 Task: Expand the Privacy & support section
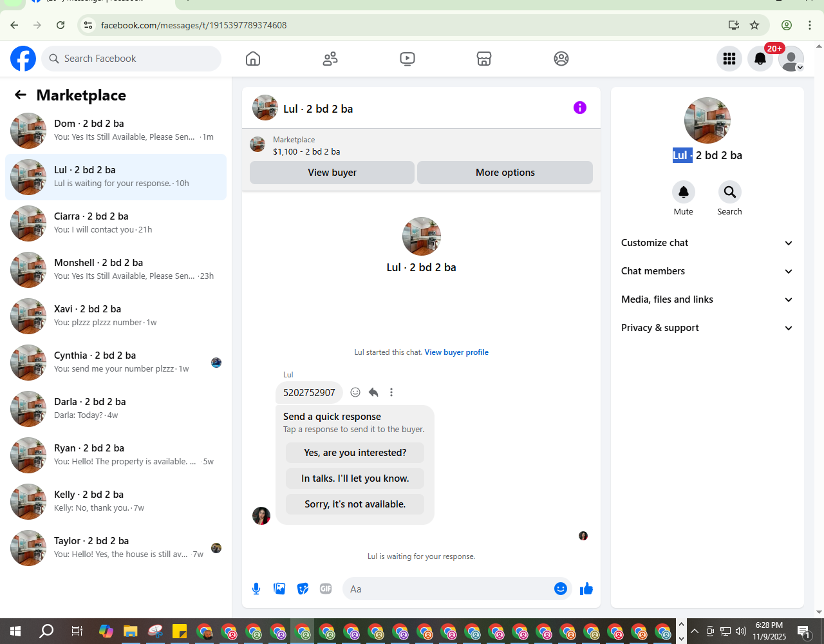[x=707, y=328]
